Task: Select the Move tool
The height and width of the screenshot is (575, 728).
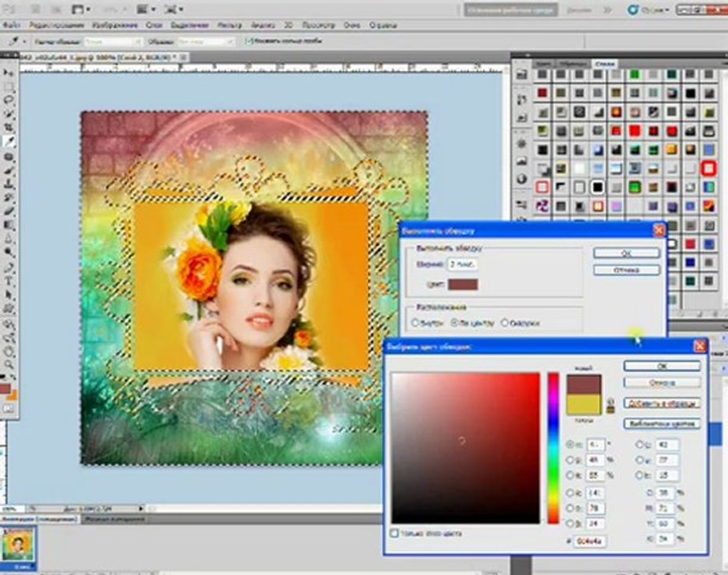Action: (8, 73)
